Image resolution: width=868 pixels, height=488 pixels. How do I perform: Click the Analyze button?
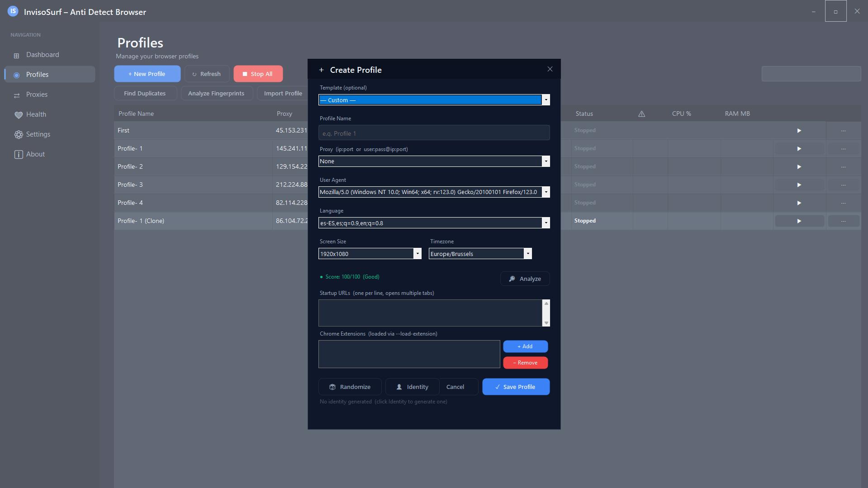point(525,279)
